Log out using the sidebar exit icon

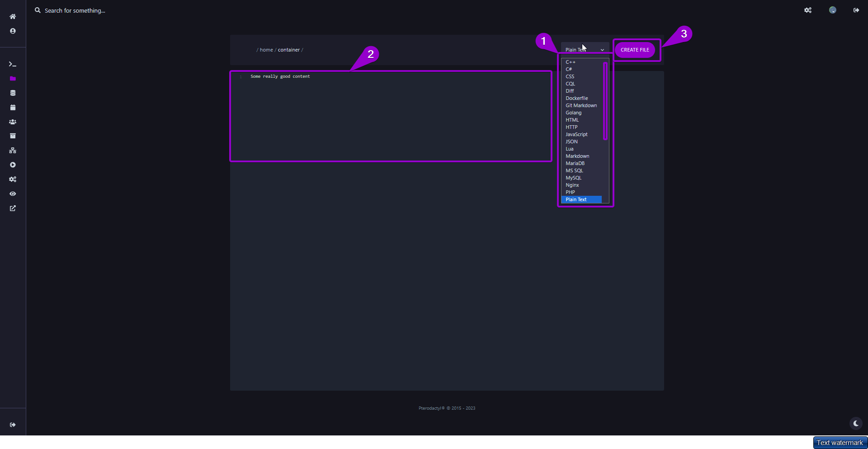[x=13, y=425]
